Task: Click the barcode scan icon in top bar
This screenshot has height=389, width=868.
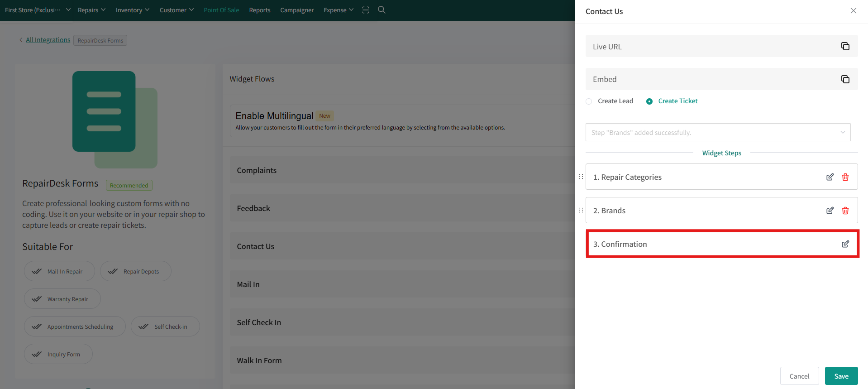Action: coord(366,10)
